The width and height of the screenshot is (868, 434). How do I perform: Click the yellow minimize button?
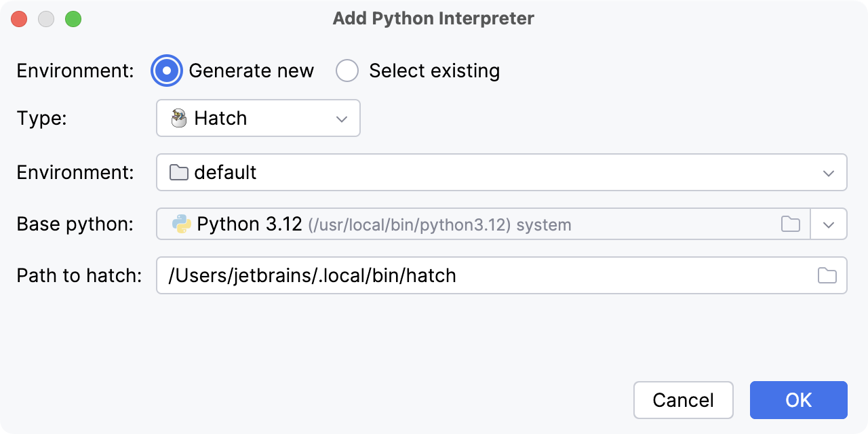[x=46, y=19]
